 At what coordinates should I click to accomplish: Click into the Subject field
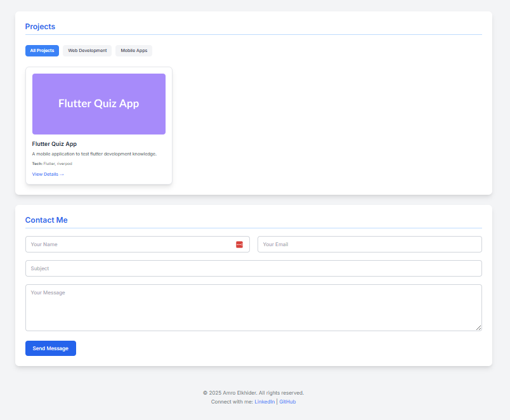click(254, 268)
